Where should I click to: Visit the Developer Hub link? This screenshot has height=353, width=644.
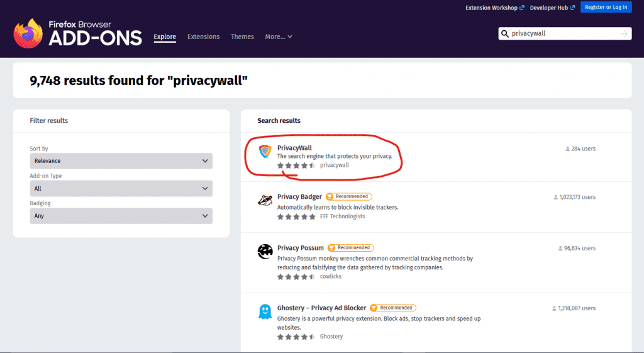click(552, 8)
